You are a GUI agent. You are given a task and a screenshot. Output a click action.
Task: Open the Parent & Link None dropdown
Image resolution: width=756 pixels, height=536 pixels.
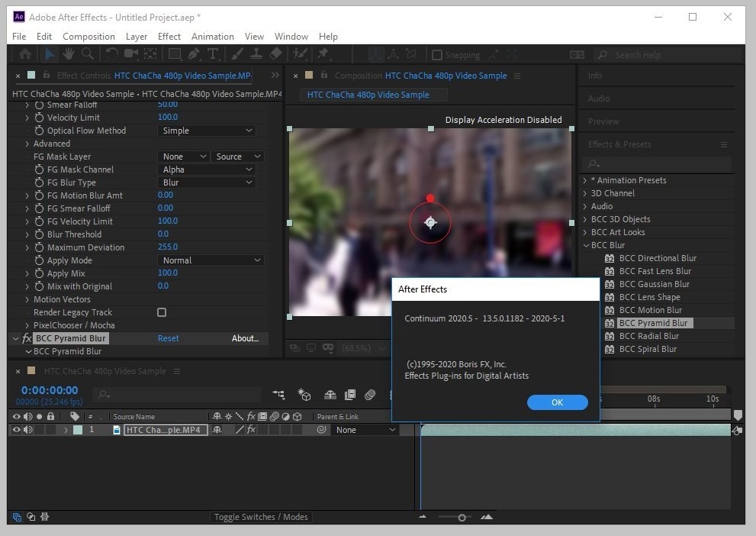(365, 429)
